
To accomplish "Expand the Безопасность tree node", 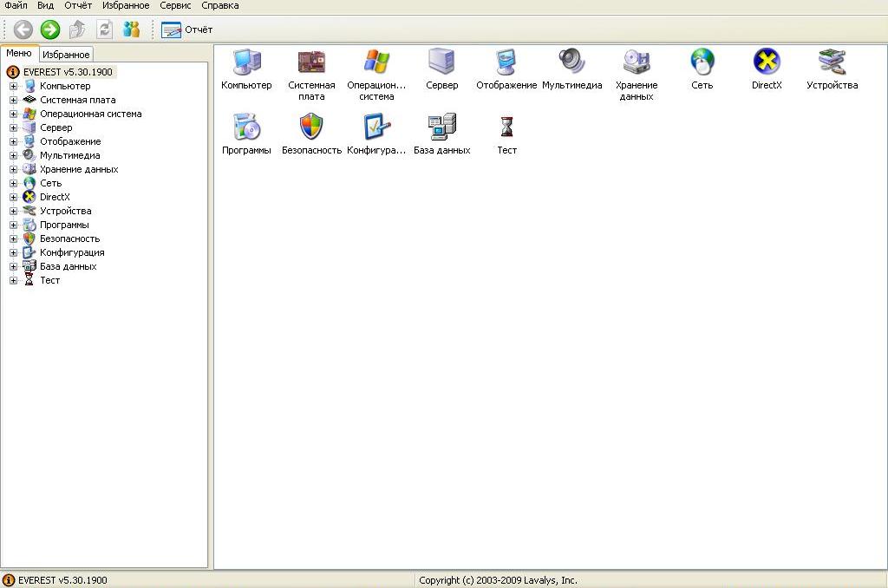I will (14, 238).
